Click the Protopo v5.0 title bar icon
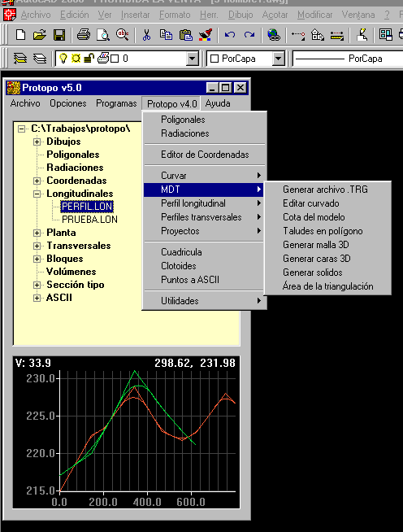 click(x=14, y=88)
